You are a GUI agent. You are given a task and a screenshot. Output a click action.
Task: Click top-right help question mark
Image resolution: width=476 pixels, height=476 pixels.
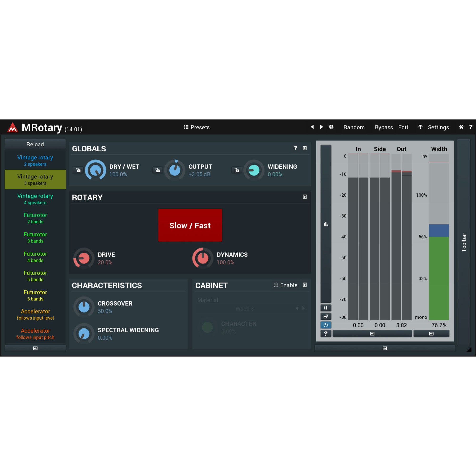pos(471,127)
